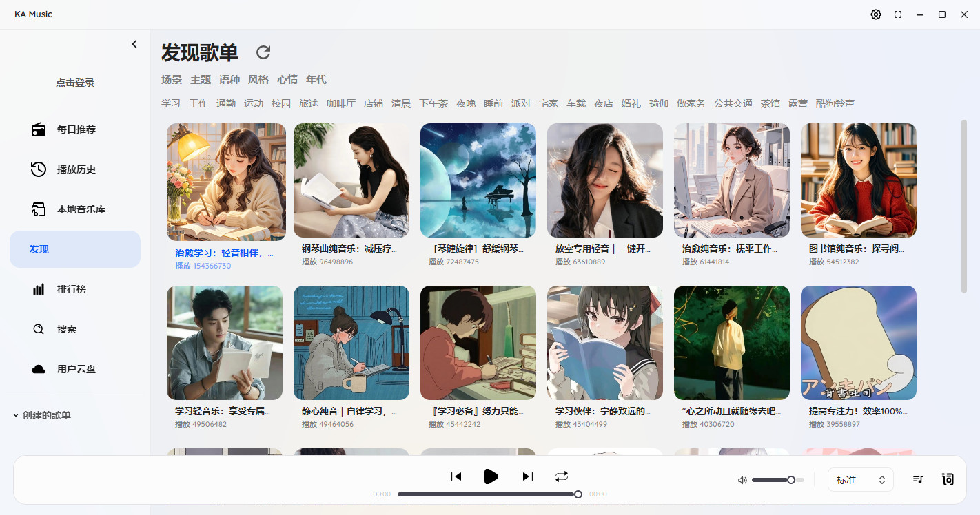The width and height of the screenshot is (980, 515).
Task: Open the 放空专用轻音 playlist cover
Action: tap(605, 180)
